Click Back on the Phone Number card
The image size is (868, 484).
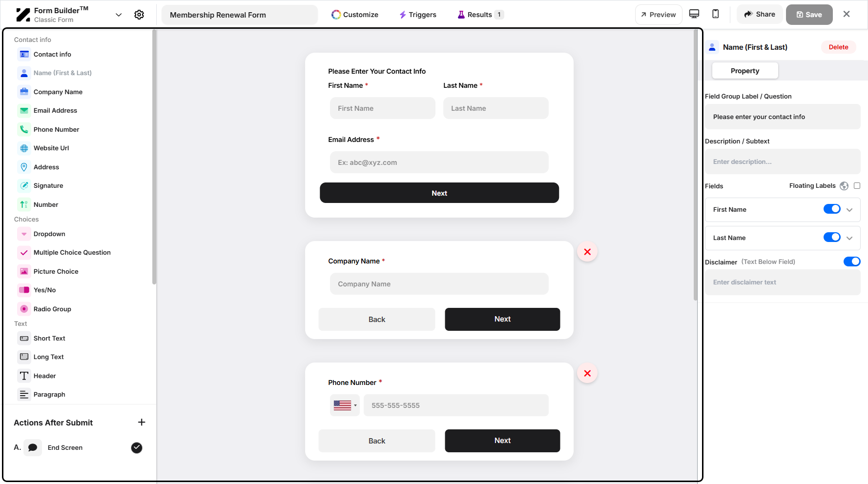pos(377,441)
